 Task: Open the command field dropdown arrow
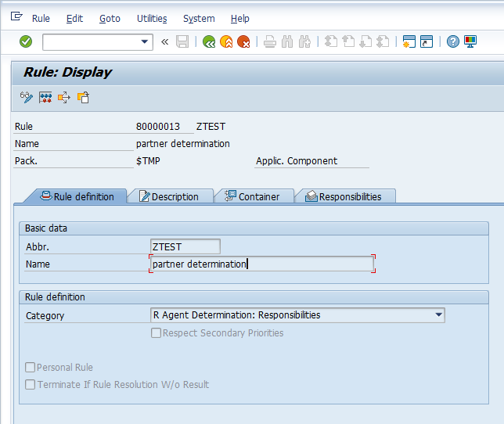point(145,41)
